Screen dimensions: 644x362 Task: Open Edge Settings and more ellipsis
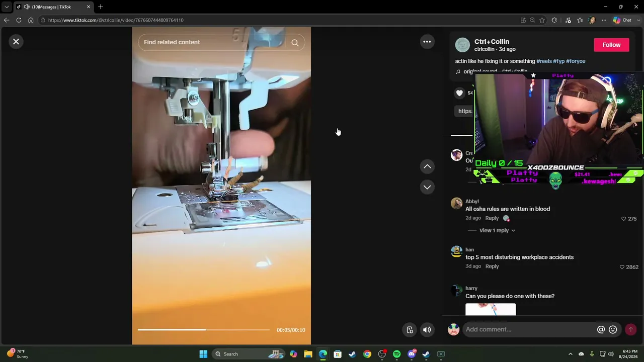tap(604, 20)
